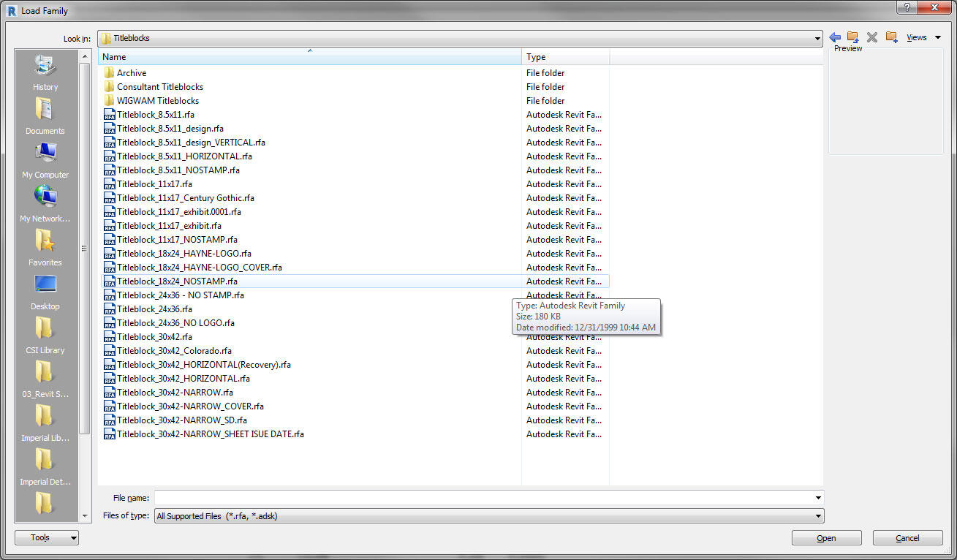Click the icon for Titleblock_30x42_Colorado.rfa
Image resolution: width=957 pixels, height=560 pixels.
(110, 351)
